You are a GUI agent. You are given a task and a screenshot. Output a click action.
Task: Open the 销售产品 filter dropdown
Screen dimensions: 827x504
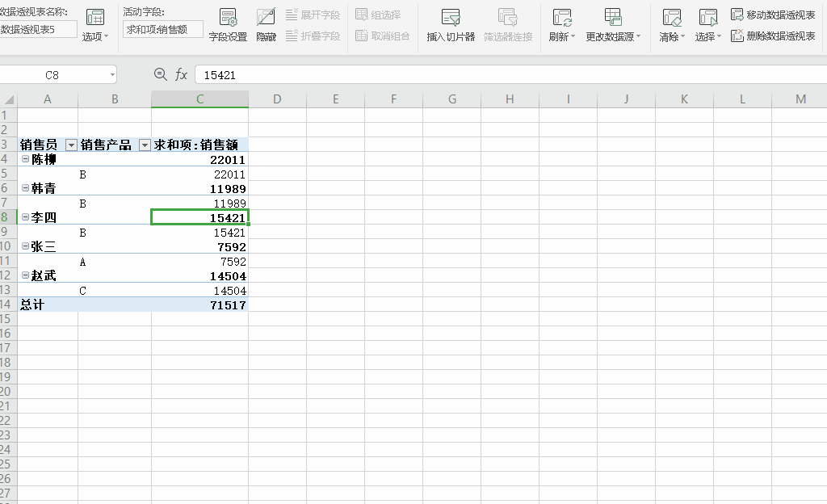[x=145, y=145]
